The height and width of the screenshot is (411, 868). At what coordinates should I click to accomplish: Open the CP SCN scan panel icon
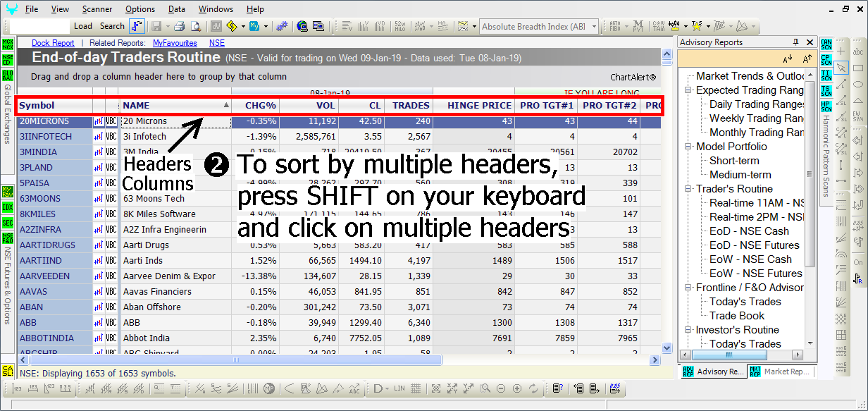pyautogui.click(x=826, y=60)
